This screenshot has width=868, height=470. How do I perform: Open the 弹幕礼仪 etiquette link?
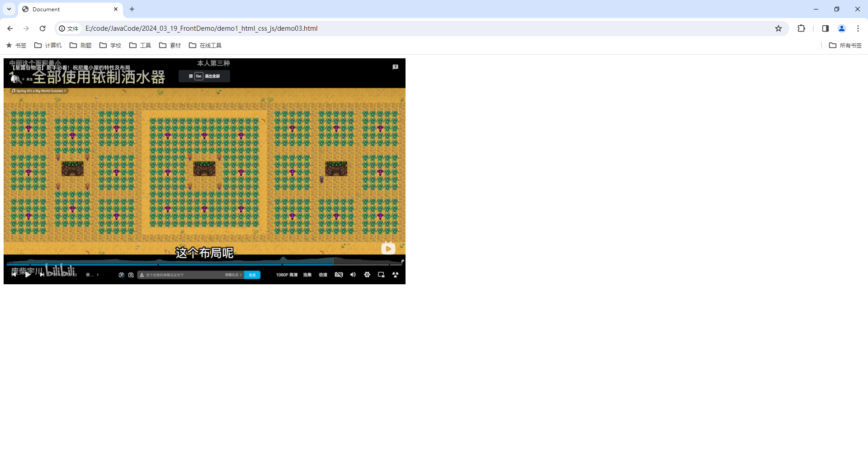coord(233,275)
